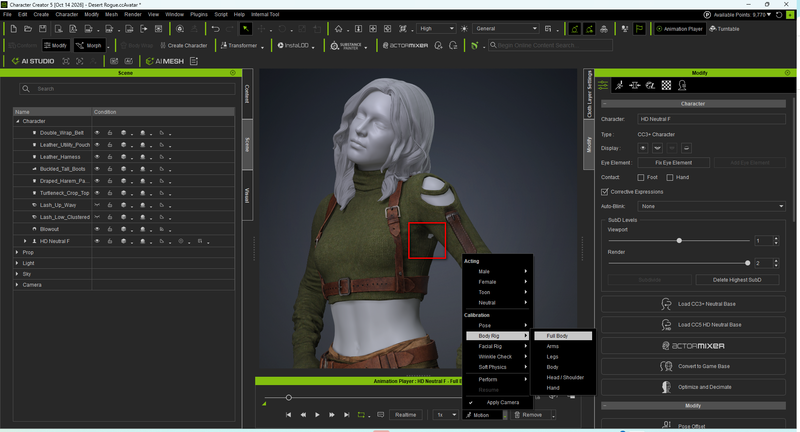Open the General dropdown in toolbar

[x=506, y=29]
